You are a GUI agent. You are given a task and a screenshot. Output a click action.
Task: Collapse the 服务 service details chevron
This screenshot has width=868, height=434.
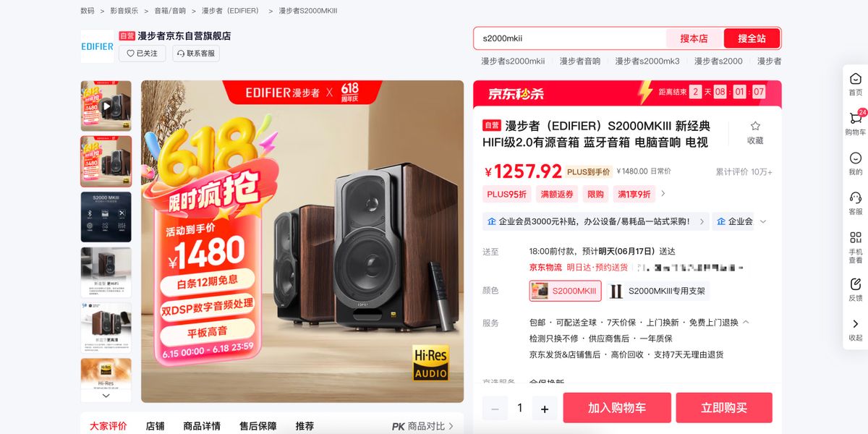pyautogui.click(x=746, y=322)
